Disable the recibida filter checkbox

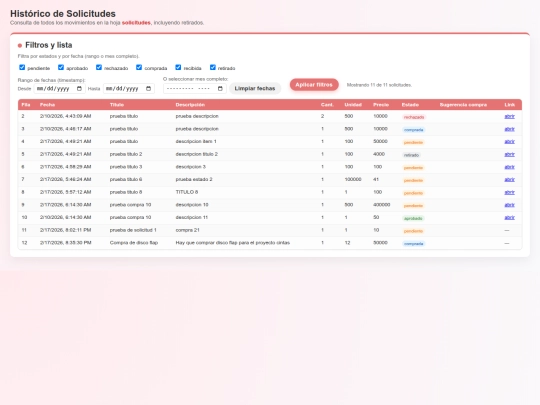[178, 67]
